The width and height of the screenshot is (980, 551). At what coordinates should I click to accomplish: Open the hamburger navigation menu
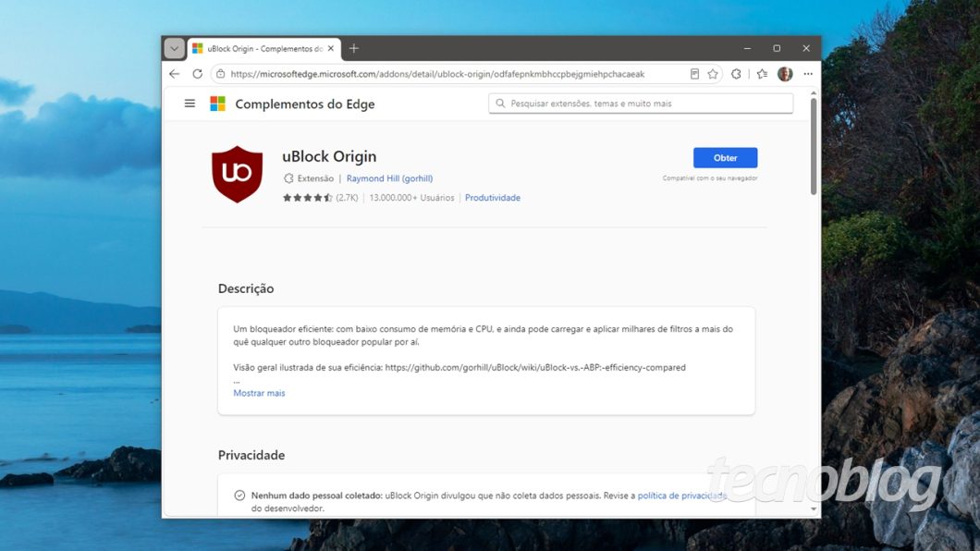190,103
